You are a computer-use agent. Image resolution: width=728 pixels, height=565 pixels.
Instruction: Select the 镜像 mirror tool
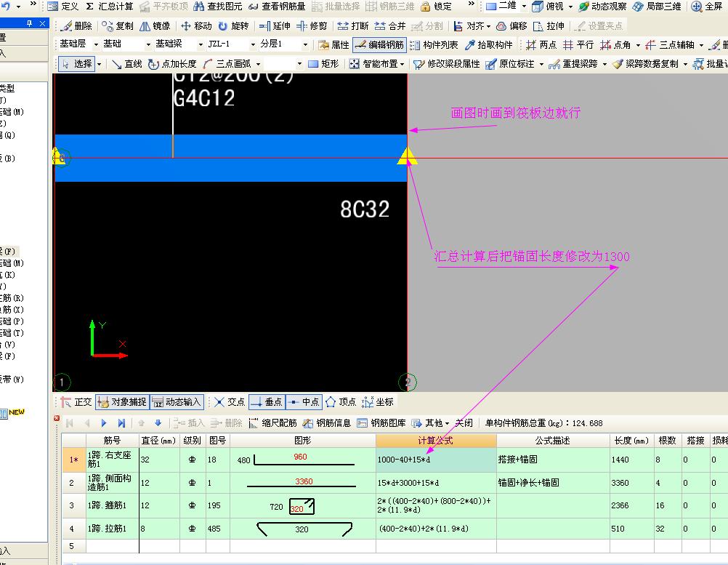click(x=155, y=26)
